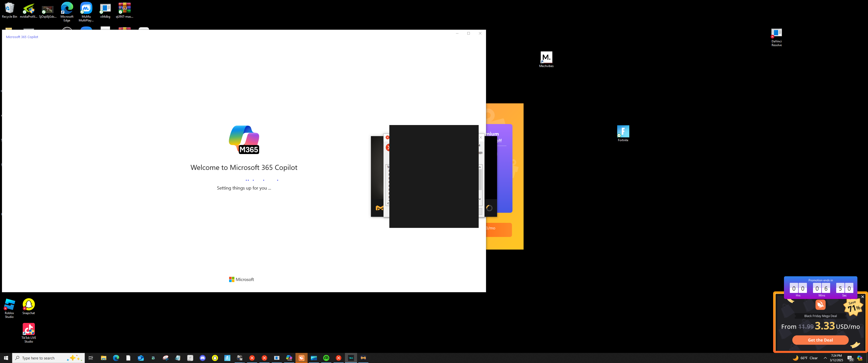Image resolution: width=868 pixels, height=363 pixels.
Task: Click the error dialog vertical scrollbar thumb
Action: (480, 179)
